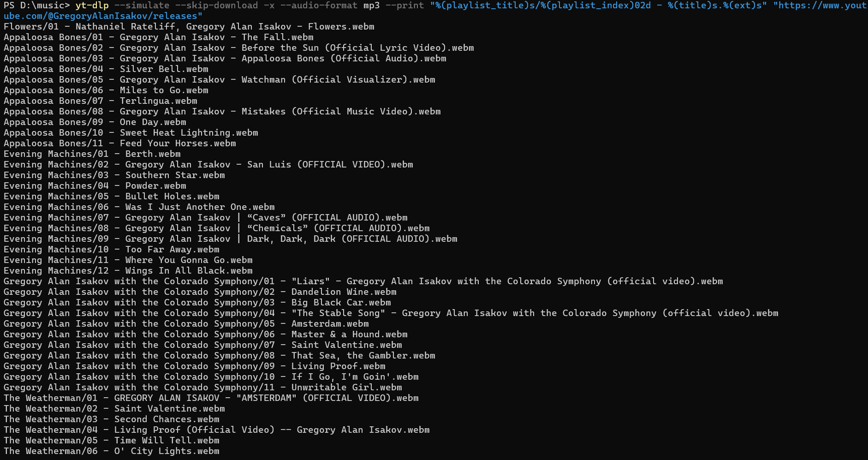
Task: Click the YouTube releases URL in the command
Action: 102,16
